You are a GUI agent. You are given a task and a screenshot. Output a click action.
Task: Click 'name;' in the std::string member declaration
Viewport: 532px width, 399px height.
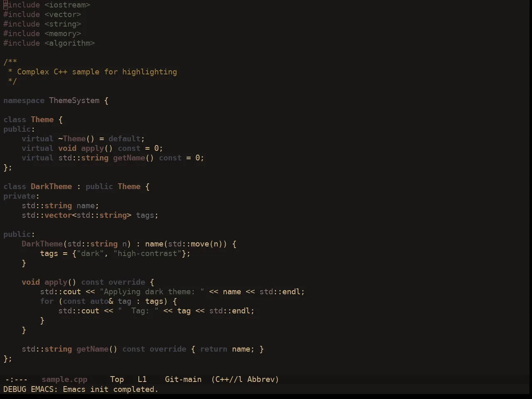click(x=88, y=206)
